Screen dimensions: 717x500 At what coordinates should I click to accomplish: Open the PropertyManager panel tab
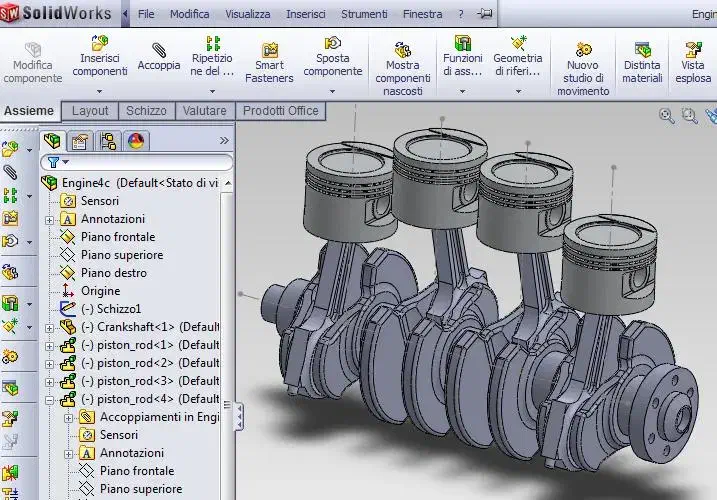(x=80, y=141)
